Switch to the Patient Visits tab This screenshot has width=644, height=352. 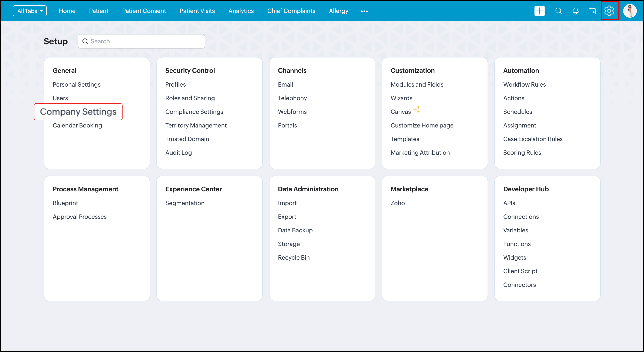[x=197, y=11]
